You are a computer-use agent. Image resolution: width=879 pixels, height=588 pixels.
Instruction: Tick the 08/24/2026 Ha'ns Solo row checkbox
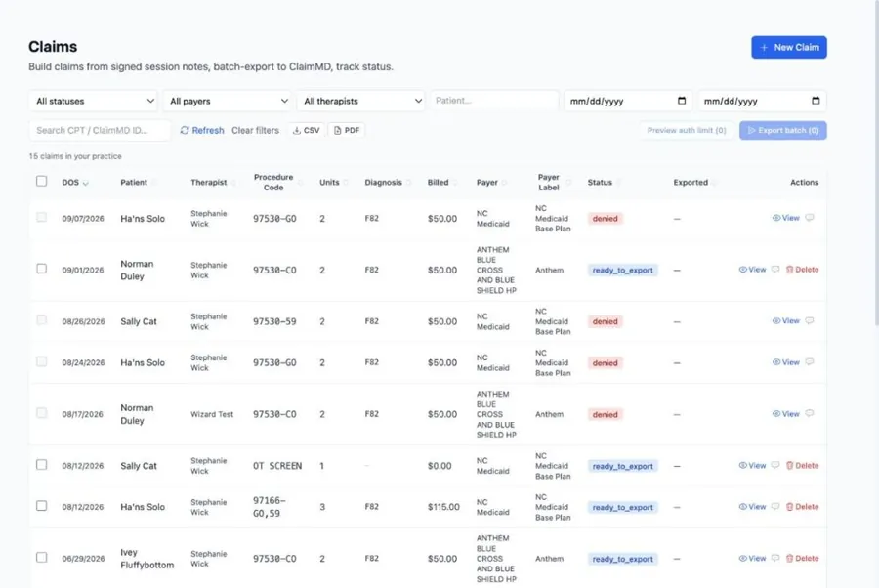pos(41,361)
